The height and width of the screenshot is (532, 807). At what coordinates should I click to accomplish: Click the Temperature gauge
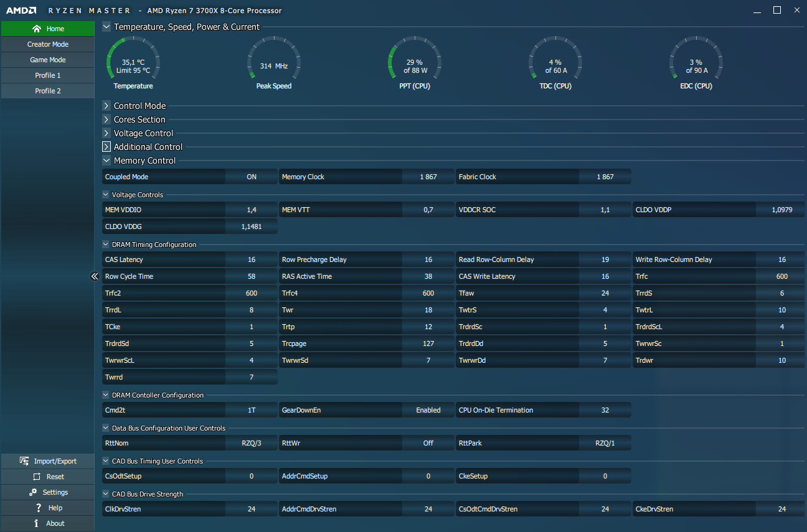[133, 62]
